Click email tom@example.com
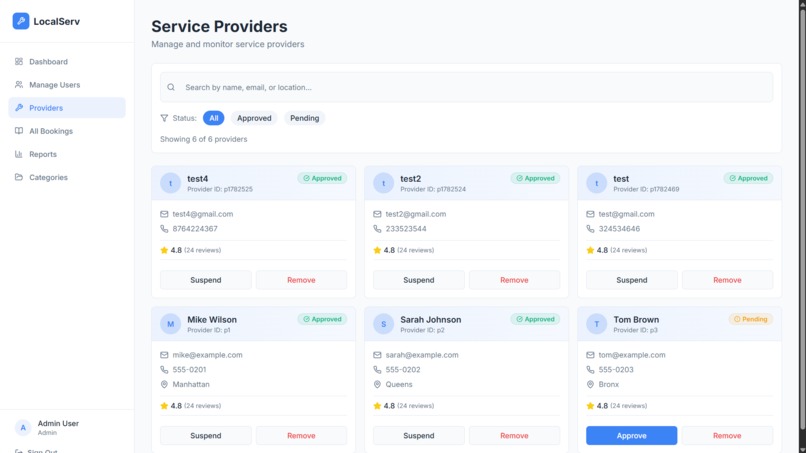The height and width of the screenshot is (453, 806). click(632, 355)
